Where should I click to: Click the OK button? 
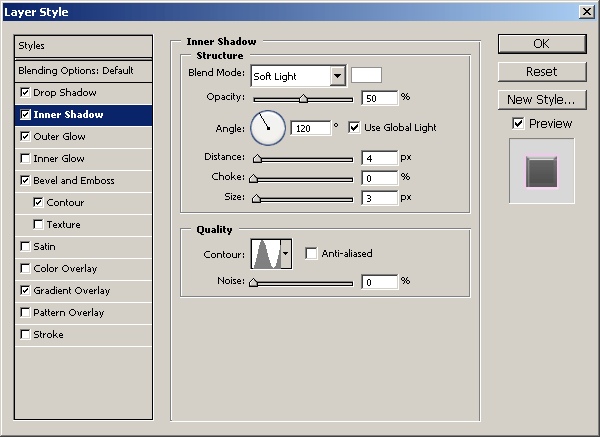click(542, 44)
